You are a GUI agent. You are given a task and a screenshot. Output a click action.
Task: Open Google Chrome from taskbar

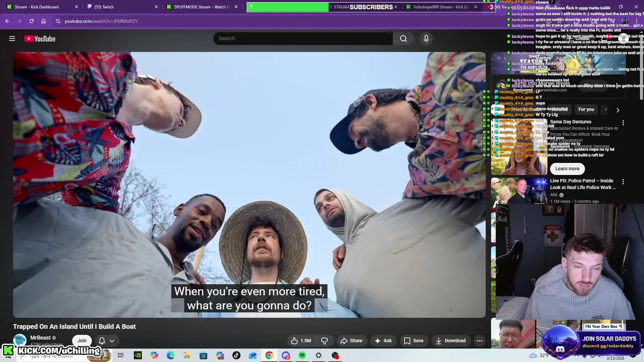tap(269, 355)
